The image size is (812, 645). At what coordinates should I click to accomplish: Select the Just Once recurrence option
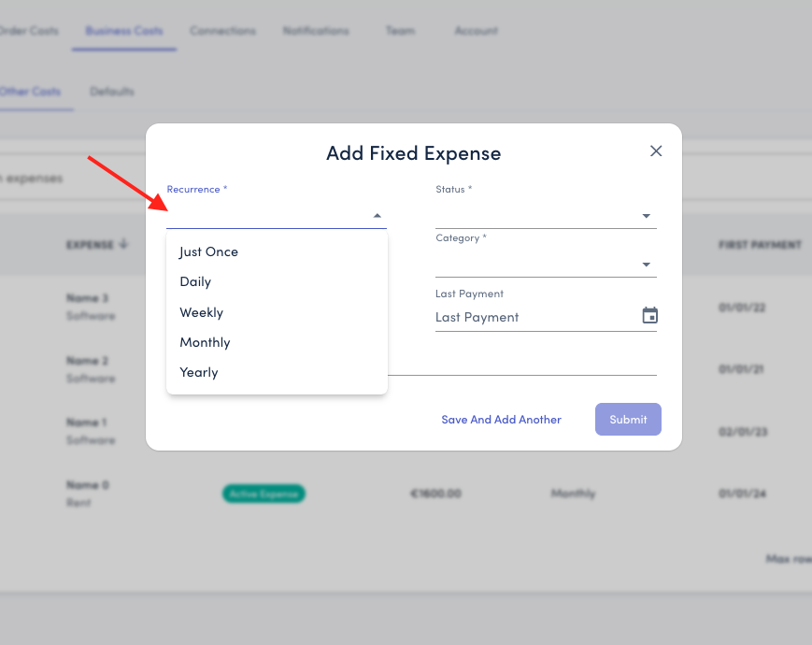click(x=209, y=251)
